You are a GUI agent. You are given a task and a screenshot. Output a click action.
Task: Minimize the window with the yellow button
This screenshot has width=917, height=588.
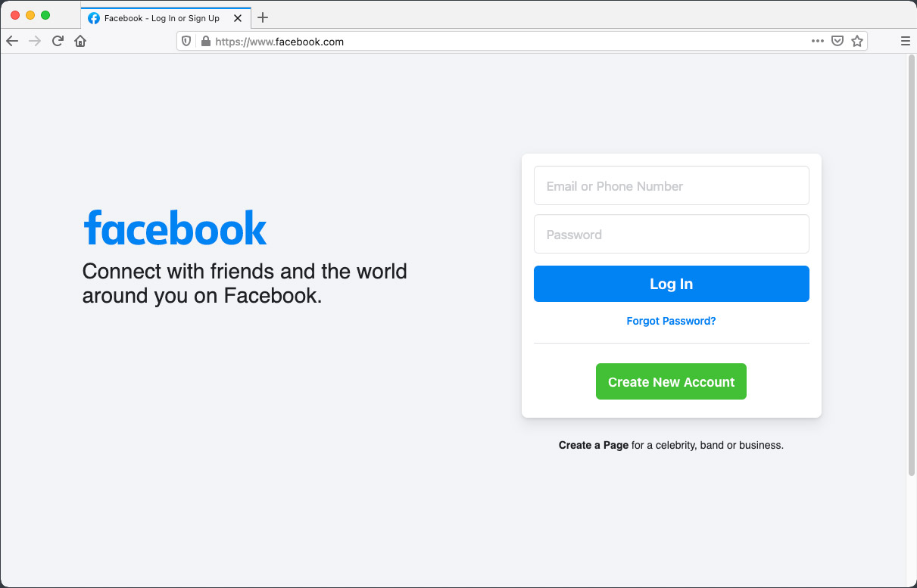[x=30, y=15]
